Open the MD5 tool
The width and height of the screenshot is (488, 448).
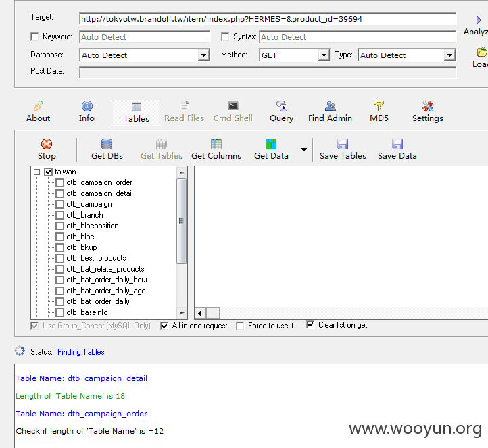379,111
